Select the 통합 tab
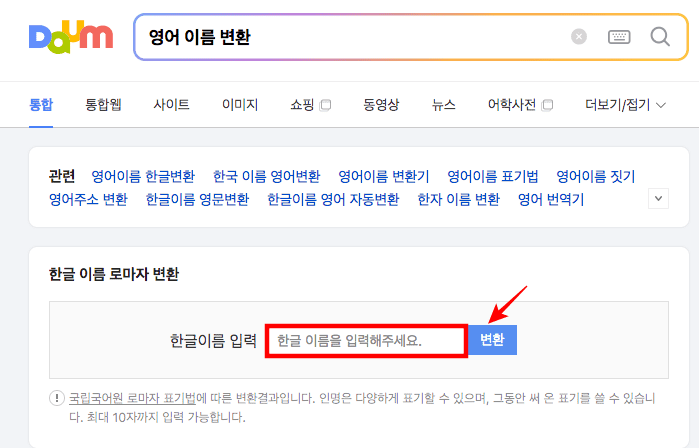 click(x=41, y=105)
